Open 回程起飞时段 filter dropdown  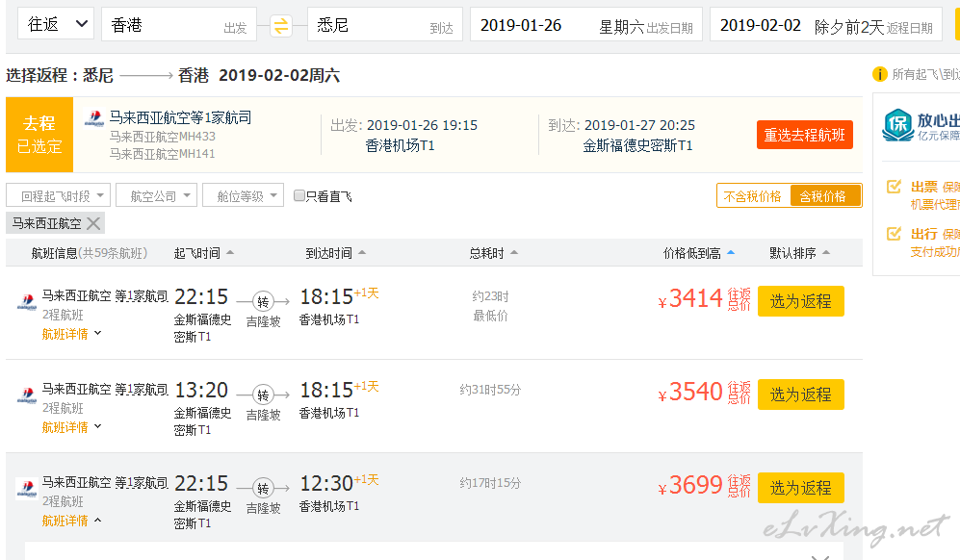tap(58, 196)
